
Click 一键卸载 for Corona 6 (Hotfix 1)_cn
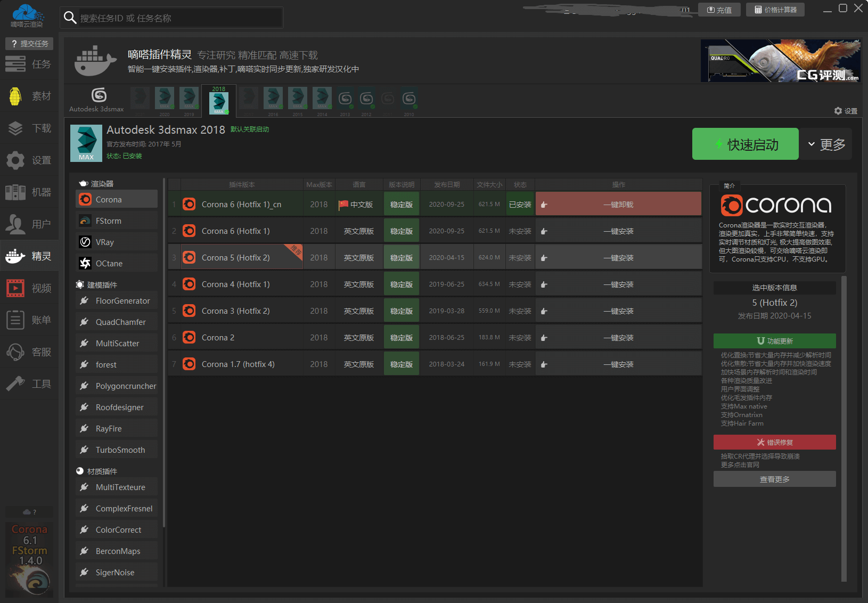pyautogui.click(x=618, y=205)
